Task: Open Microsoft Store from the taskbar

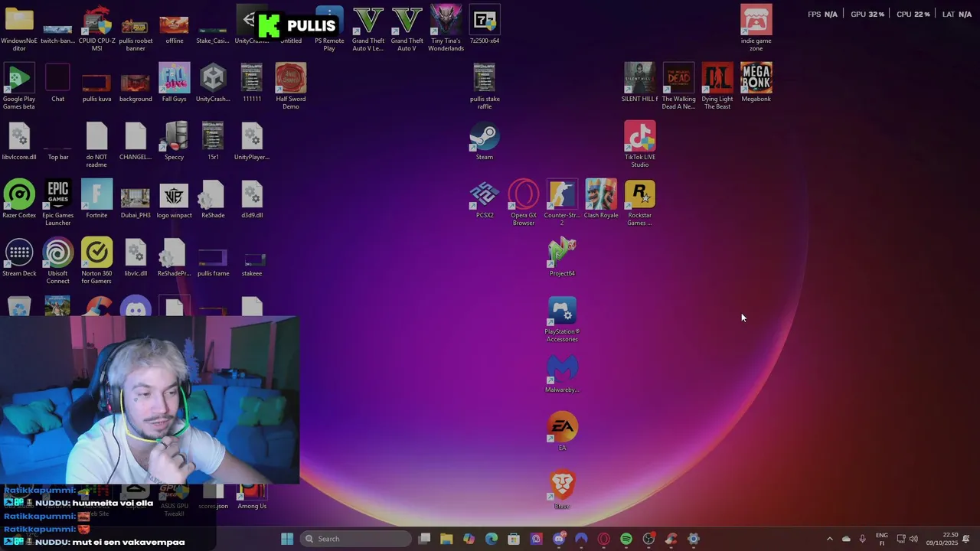Action: (514, 539)
